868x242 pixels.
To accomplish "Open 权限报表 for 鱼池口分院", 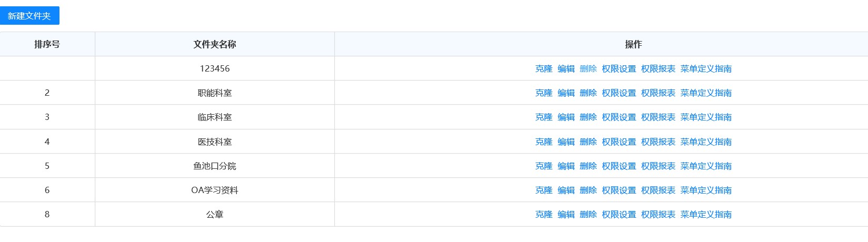I will pos(658,166).
